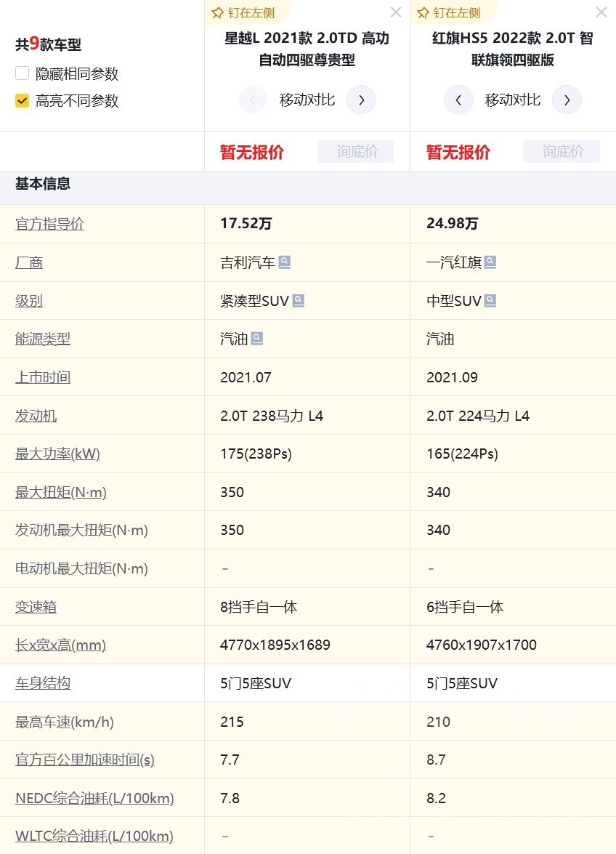Click the right arrow beside 红旗HS5 移动对比
616x854 pixels.
(x=567, y=100)
